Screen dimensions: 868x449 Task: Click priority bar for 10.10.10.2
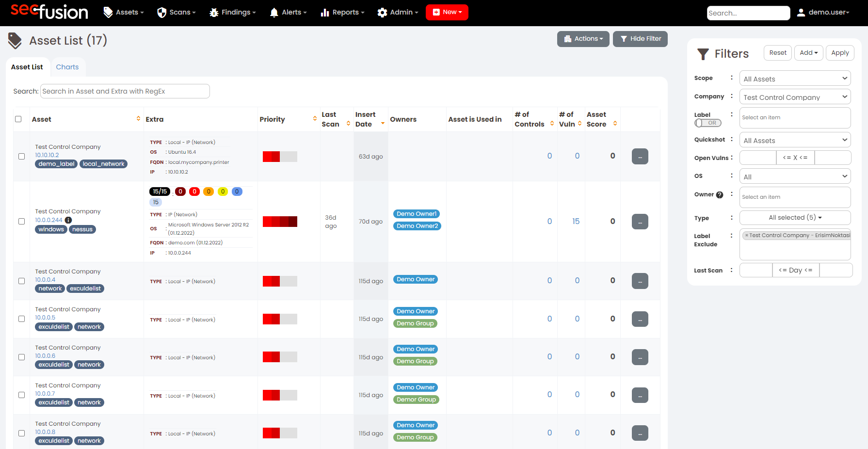pyautogui.click(x=280, y=157)
